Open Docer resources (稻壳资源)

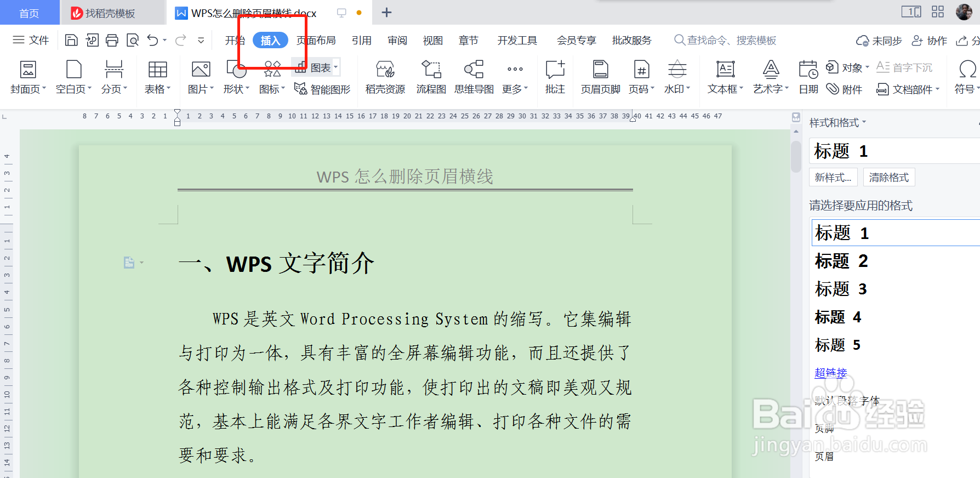(x=385, y=77)
